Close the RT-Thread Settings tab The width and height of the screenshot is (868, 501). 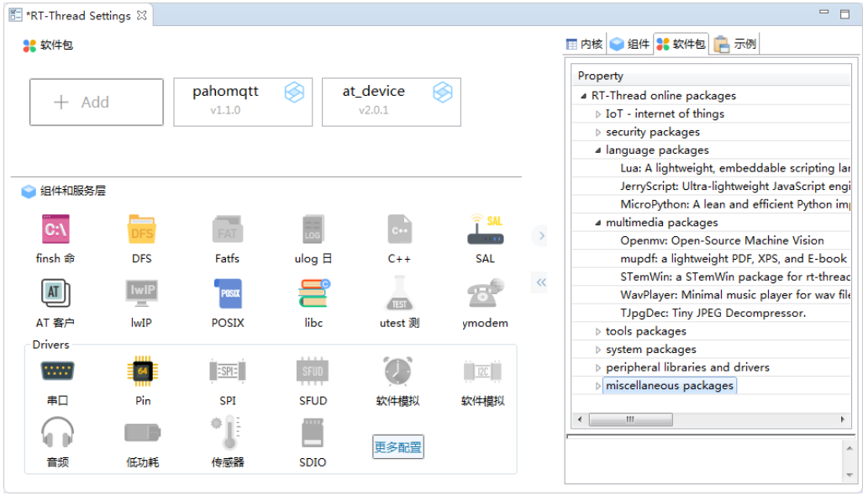pyautogui.click(x=142, y=15)
